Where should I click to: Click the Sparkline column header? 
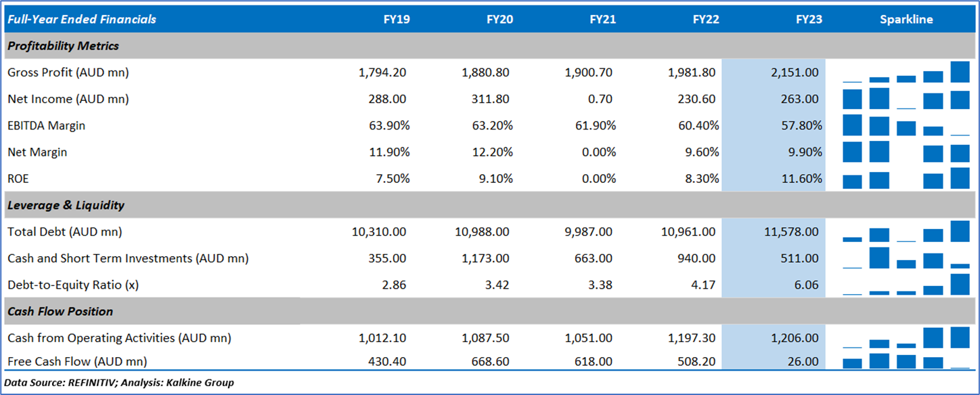[x=906, y=20]
